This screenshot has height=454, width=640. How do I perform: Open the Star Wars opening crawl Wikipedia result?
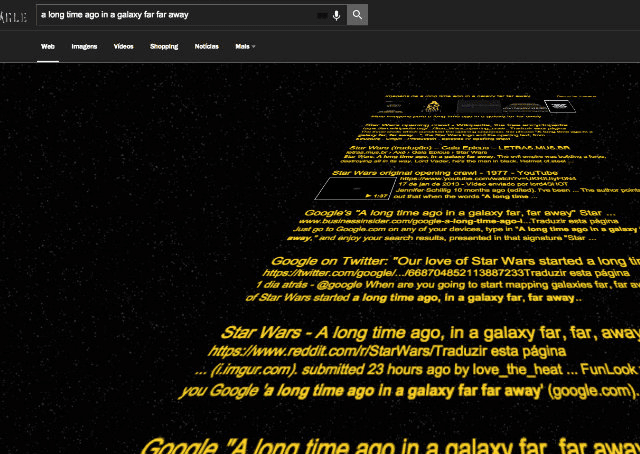point(466,125)
